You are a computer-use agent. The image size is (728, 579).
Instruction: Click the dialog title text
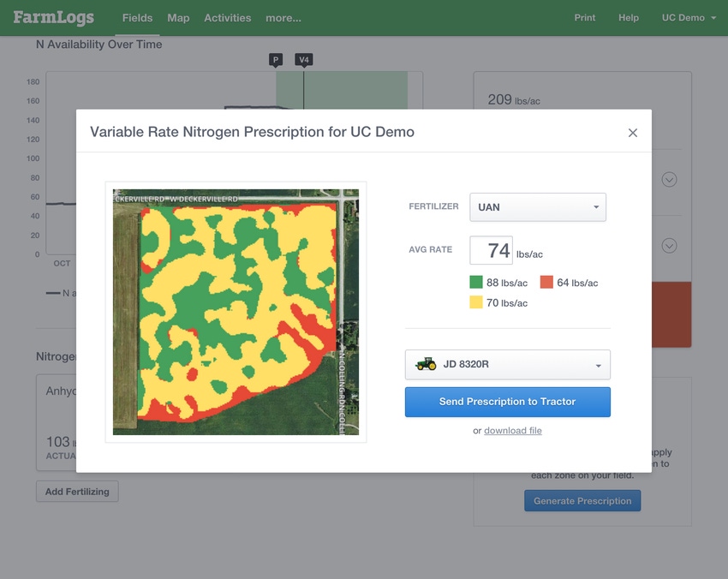pyautogui.click(x=252, y=132)
